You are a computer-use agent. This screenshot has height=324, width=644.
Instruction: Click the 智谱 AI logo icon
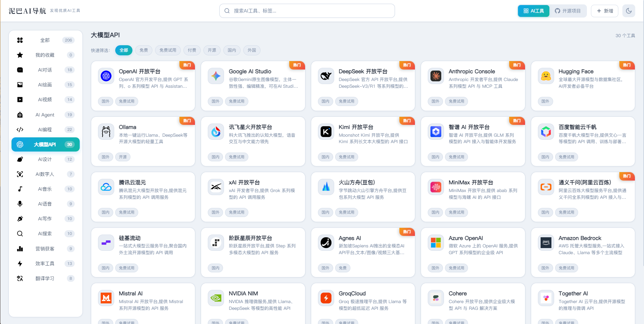(x=436, y=132)
